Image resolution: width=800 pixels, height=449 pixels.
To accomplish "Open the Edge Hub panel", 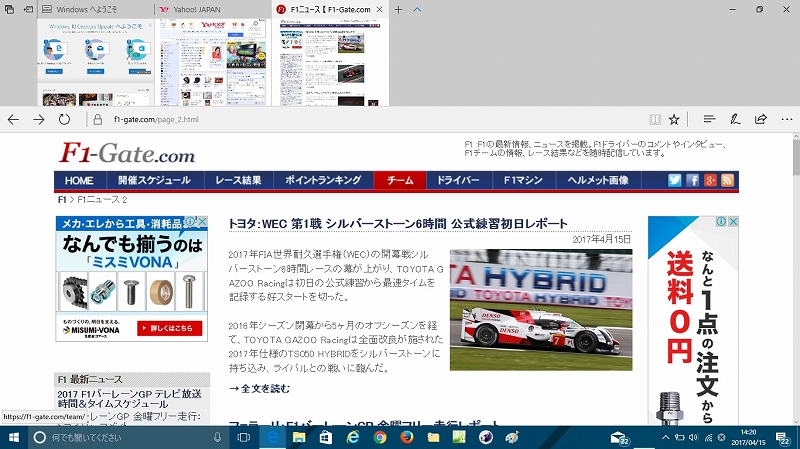I will pyautogui.click(x=709, y=119).
